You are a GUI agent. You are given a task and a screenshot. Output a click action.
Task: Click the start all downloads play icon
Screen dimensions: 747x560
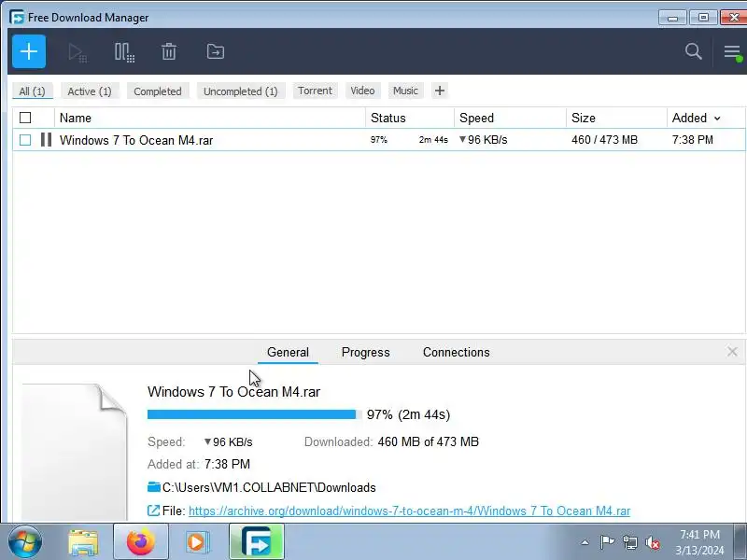[x=78, y=52]
